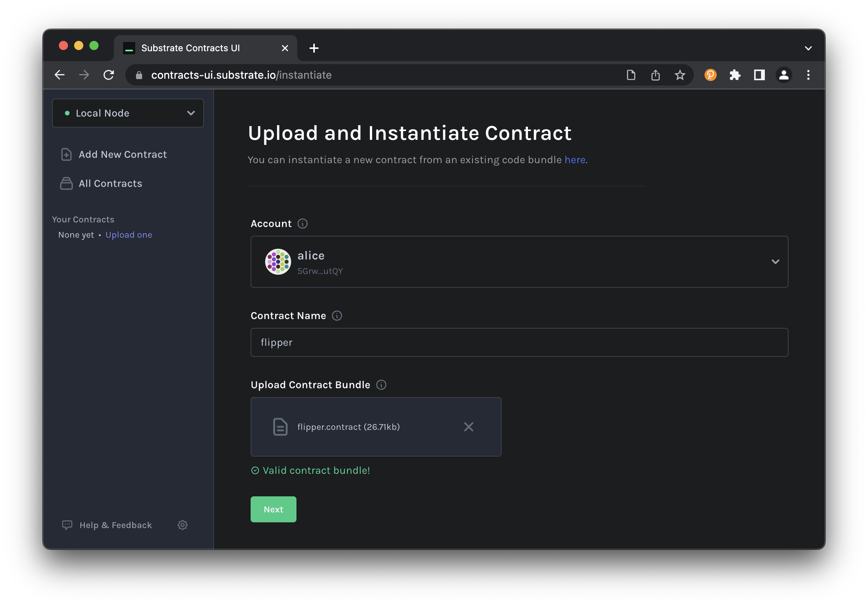Open the Local Node network dropdown

tap(128, 113)
